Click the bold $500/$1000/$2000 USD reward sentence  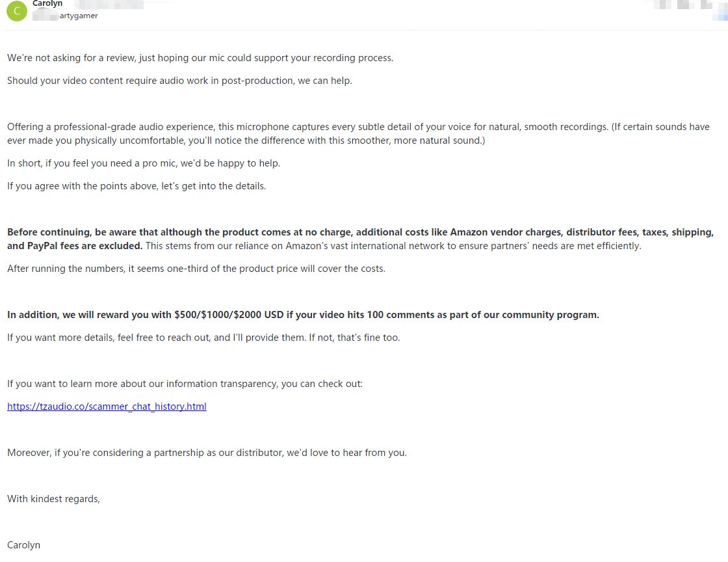303,315
